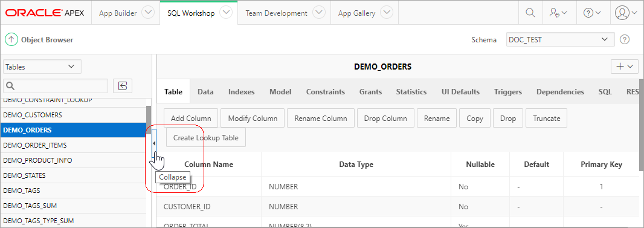
Task: Open the SQL Workshop tab
Action: coord(191,13)
